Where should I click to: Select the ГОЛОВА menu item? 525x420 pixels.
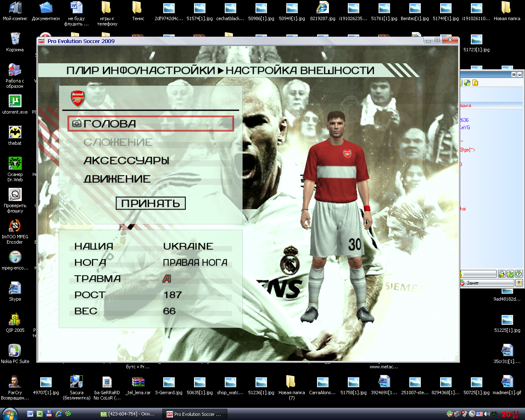click(x=151, y=124)
